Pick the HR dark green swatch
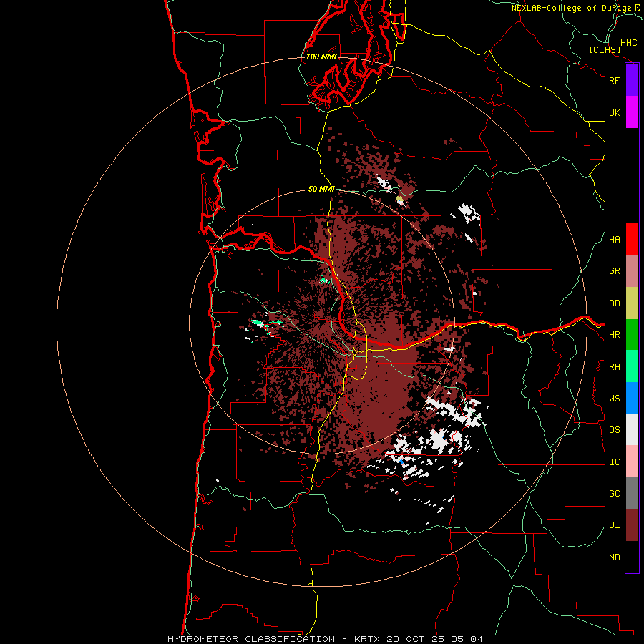 632,335
